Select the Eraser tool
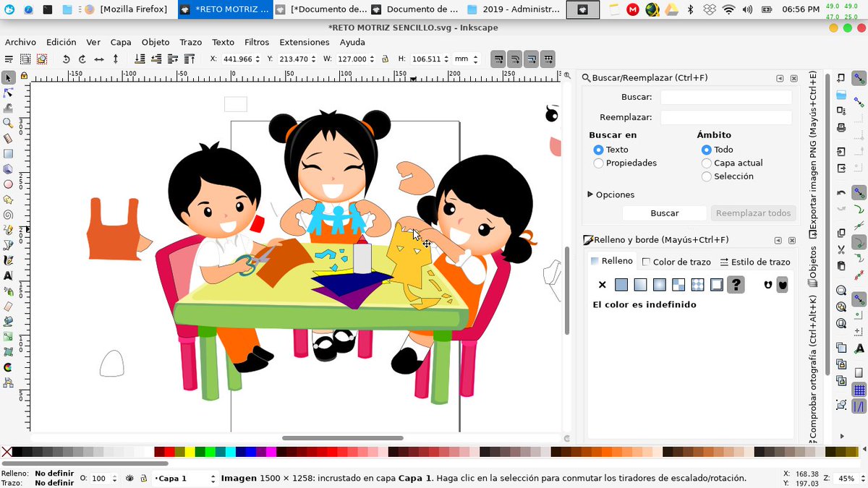Viewport: 868px width, 488px height. point(8,306)
